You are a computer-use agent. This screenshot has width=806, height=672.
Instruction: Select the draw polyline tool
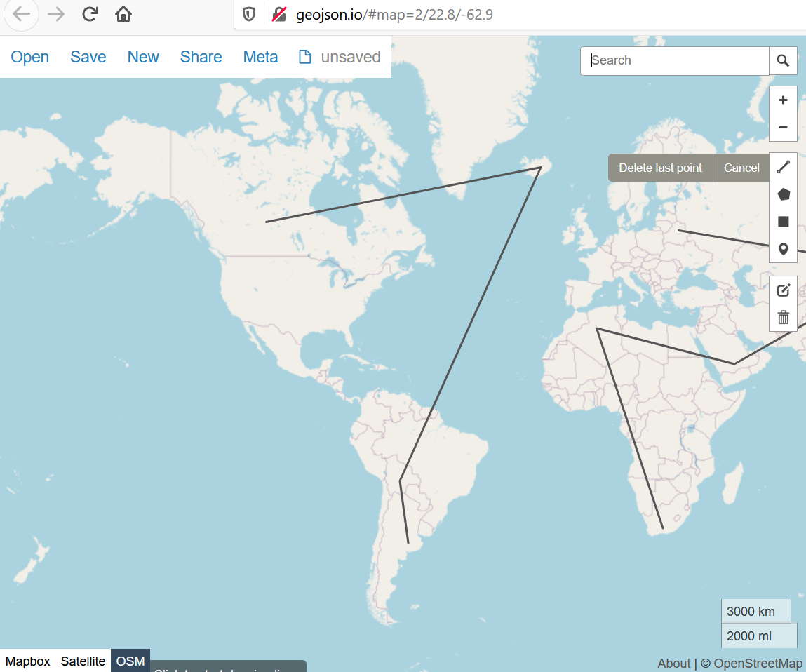(783, 166)
